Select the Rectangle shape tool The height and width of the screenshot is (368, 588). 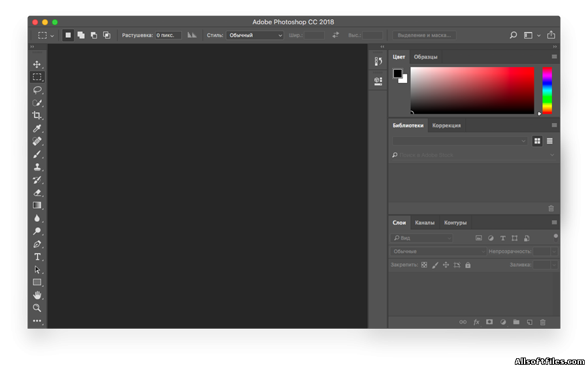[x=37, y=283]
